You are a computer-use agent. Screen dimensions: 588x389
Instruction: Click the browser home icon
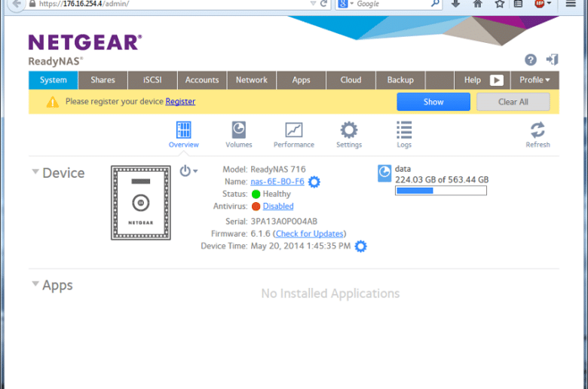[x=477, y=4]
